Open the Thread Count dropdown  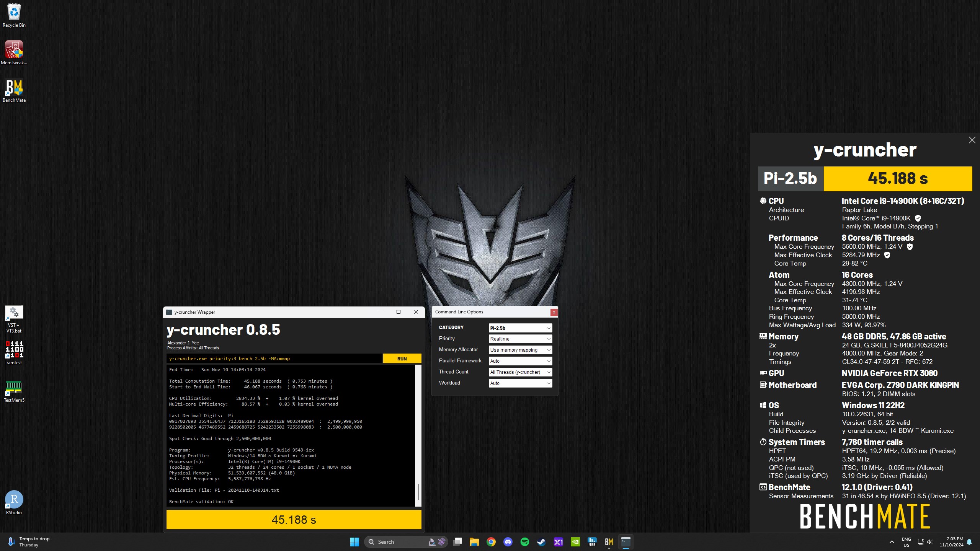(520, 372)
